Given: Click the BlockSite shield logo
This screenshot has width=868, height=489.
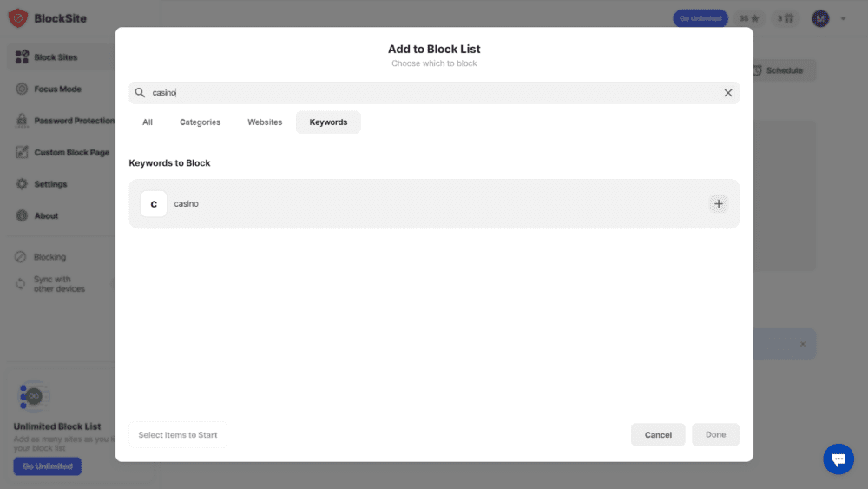Looking at the screenshot, I should tap(18, 18).
